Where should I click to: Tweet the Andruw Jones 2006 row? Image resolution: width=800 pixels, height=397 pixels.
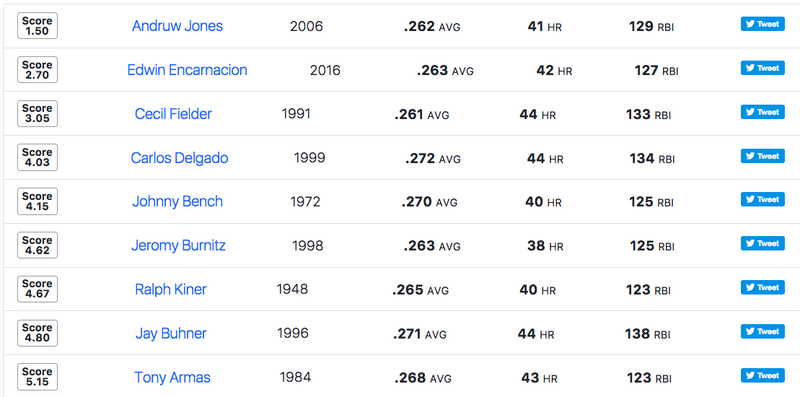(x=762, y=24)
